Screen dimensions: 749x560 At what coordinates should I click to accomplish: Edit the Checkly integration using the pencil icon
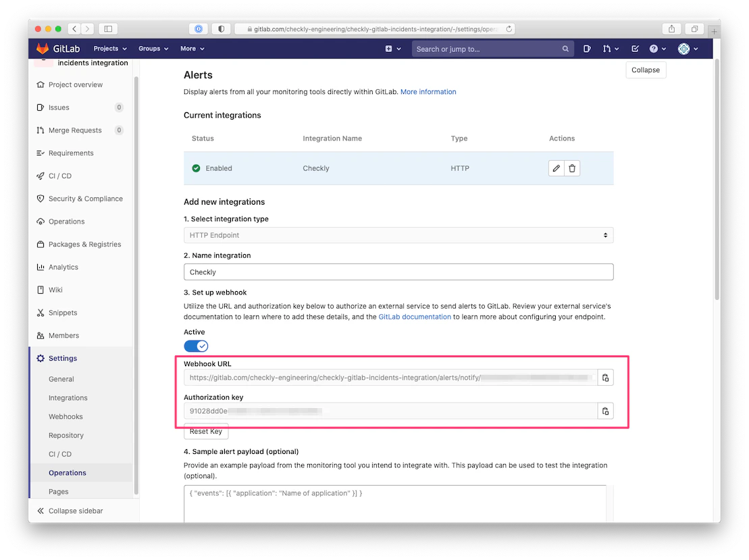click(556, 168)
